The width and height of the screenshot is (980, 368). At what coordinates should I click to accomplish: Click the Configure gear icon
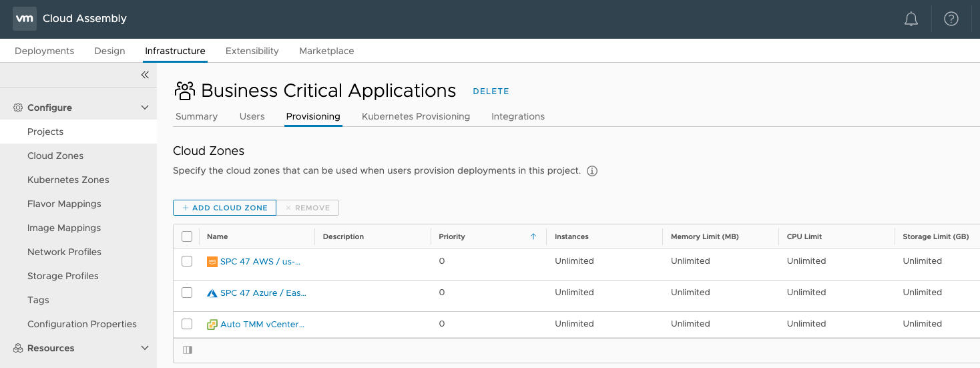point(18,108)
